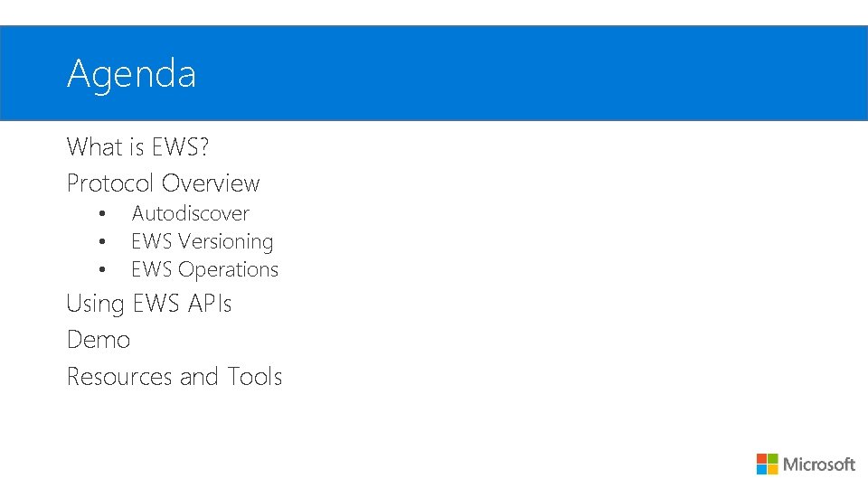This screenshot has height=488, width=868.
Task: Select the 'EWS Versioning' bullet text
Action: 202,242
